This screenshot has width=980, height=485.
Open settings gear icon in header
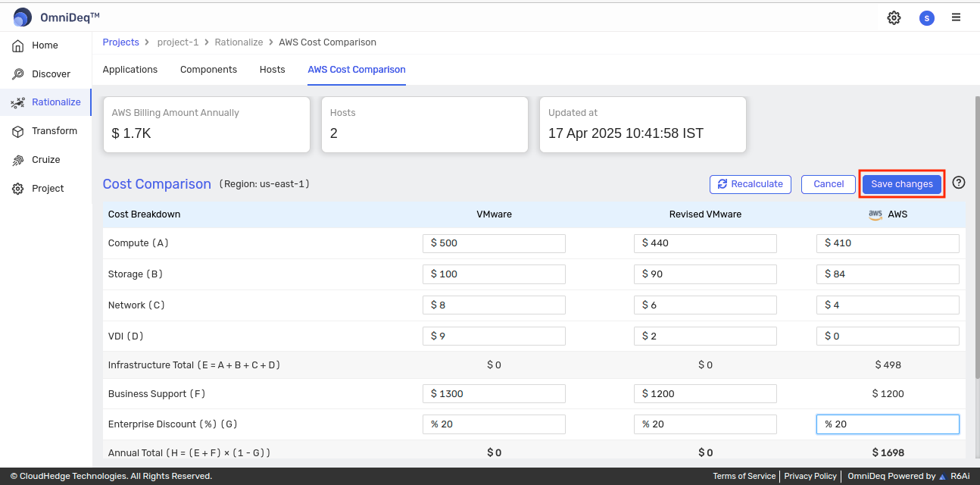tap(894, 17)
